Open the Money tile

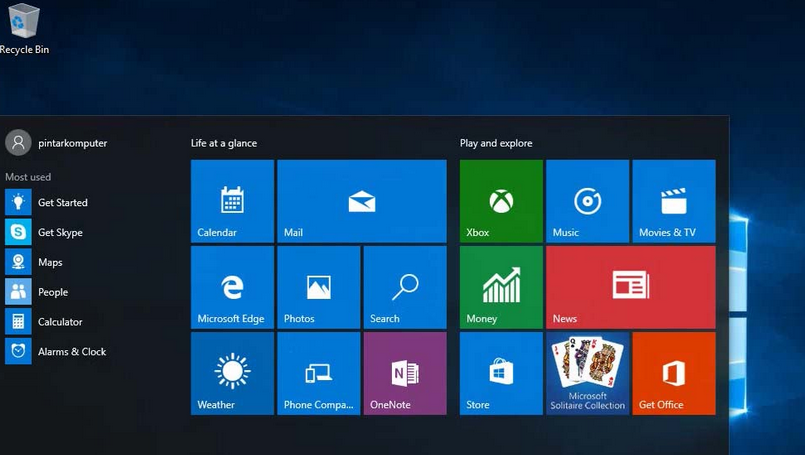point(501,287)
